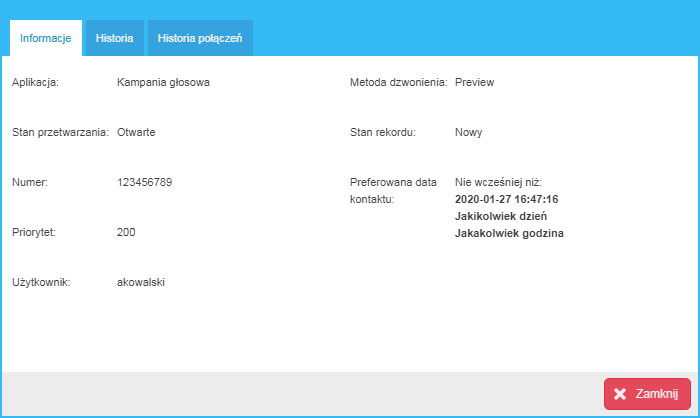Click the 'Jakakolwiek godzina' text

(x=509, y=233)
